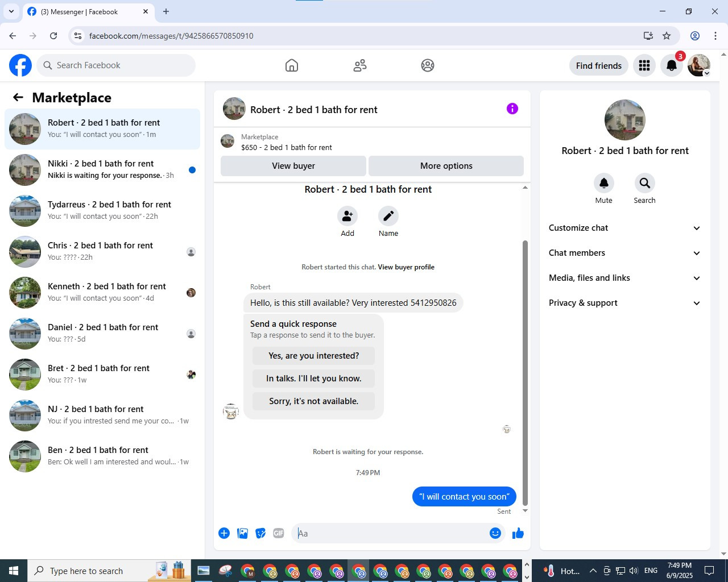Open Tydarreus's conversation in the list
Image resolution: width=728 pixels, height=582 pixels.
point(102,211)
